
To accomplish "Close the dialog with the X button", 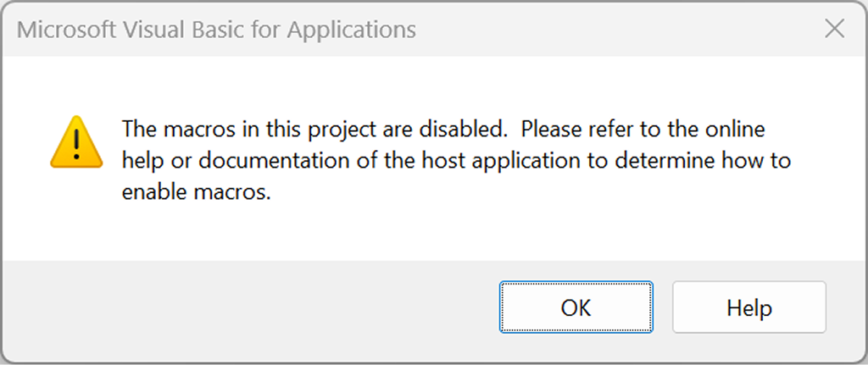I will [x=834, y=30].
